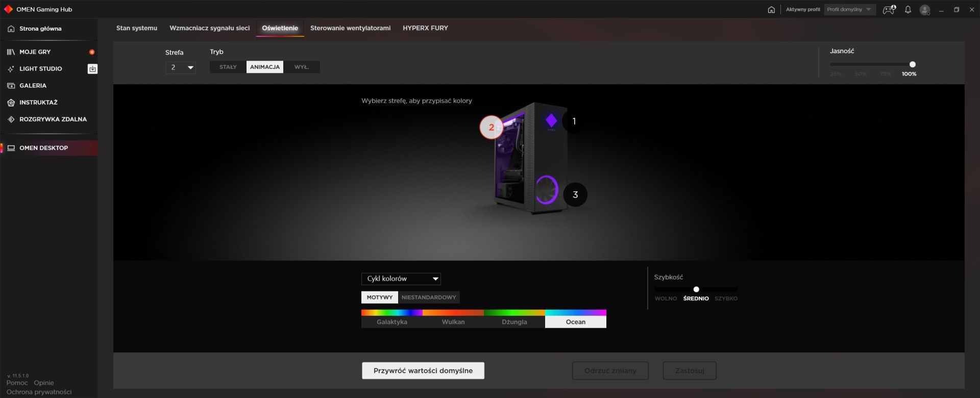Click ŚREDNIO speed label
Screen dimensions: 980x398
(696, 298)
